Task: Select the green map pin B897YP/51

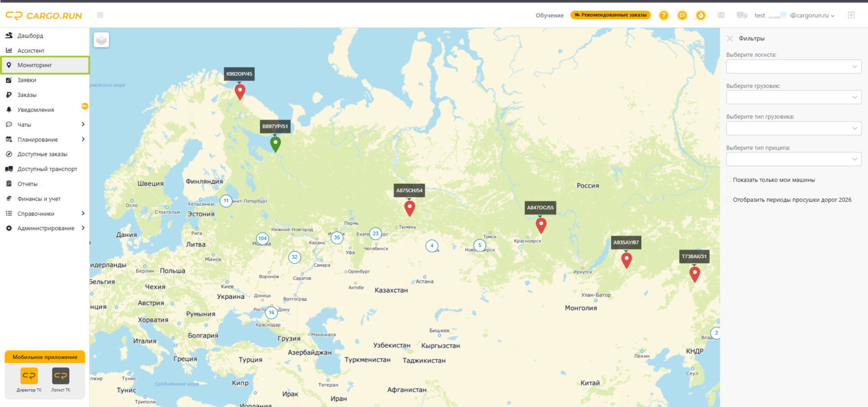Action: pyautogui.click(x=275, y=144)
